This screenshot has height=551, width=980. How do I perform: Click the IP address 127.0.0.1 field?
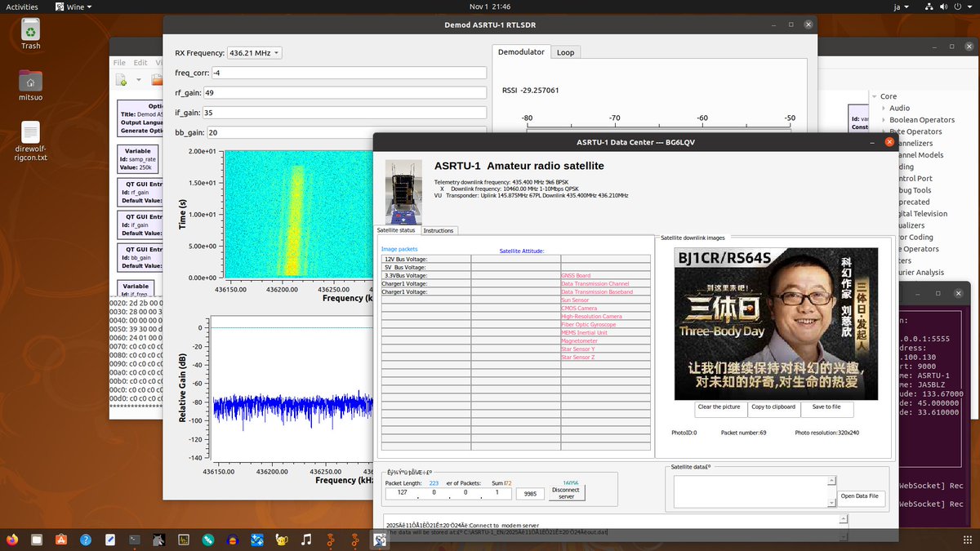[448, 493]
